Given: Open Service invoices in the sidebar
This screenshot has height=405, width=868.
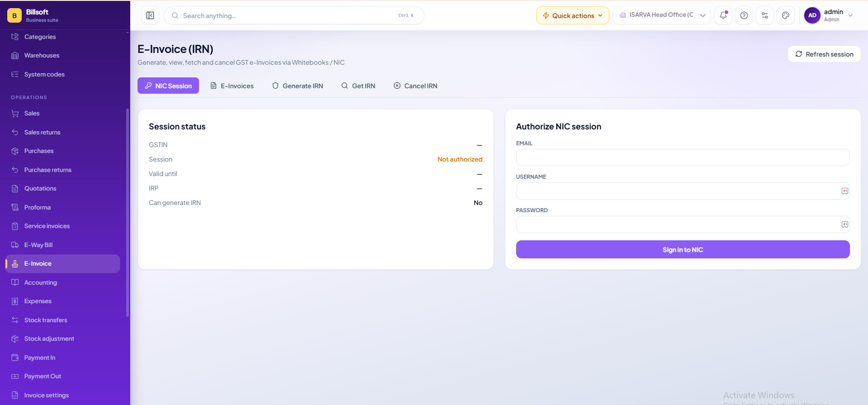Looking at the screenshot, I should click(63, 226).
